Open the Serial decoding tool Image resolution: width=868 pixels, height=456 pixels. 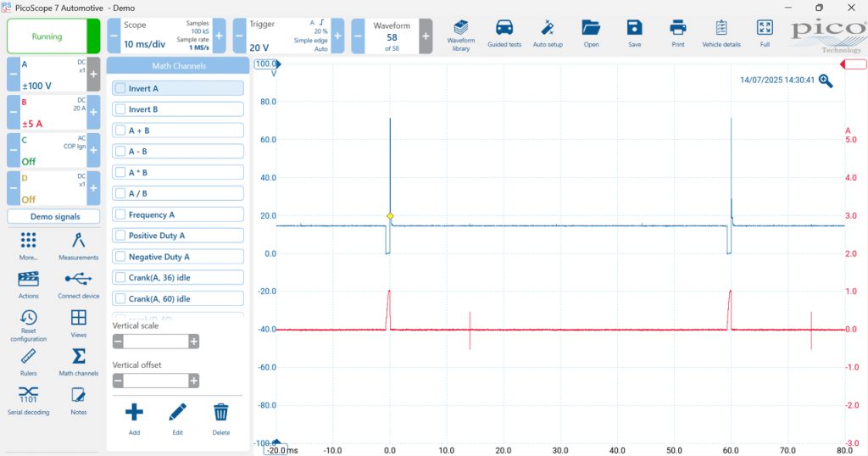coord(28,401)
